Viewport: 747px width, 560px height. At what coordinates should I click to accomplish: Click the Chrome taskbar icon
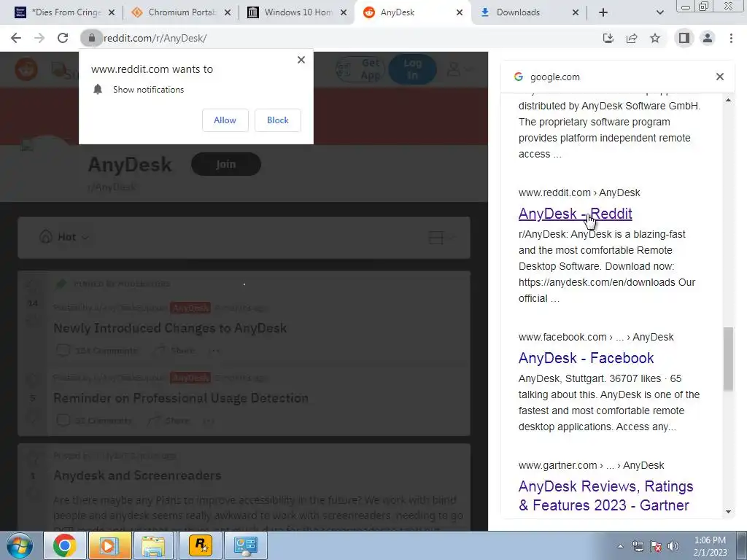(64, 545)
